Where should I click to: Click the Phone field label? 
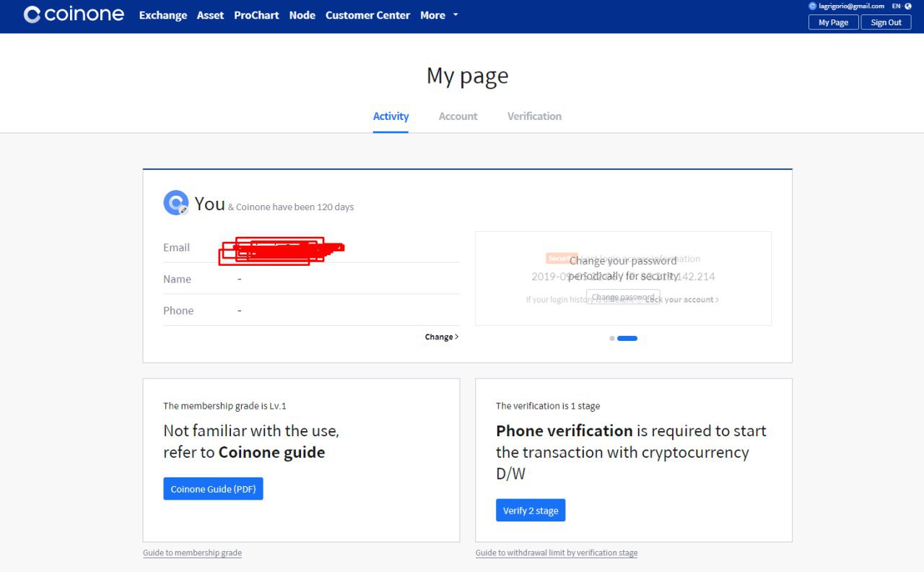178,311
